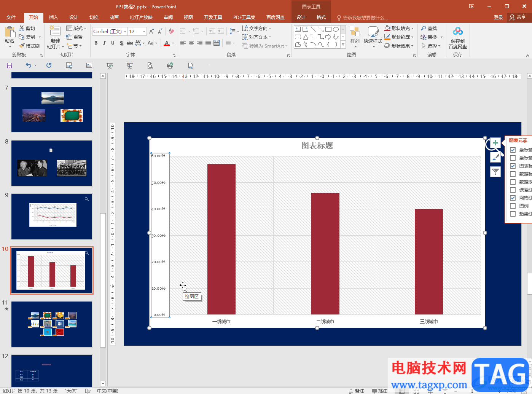The width and height of the screenshot is (532, 394).
Task: Toggle the 图表标题 chart title checkbox
Action: pyautogui.click(x=513, y=166)
